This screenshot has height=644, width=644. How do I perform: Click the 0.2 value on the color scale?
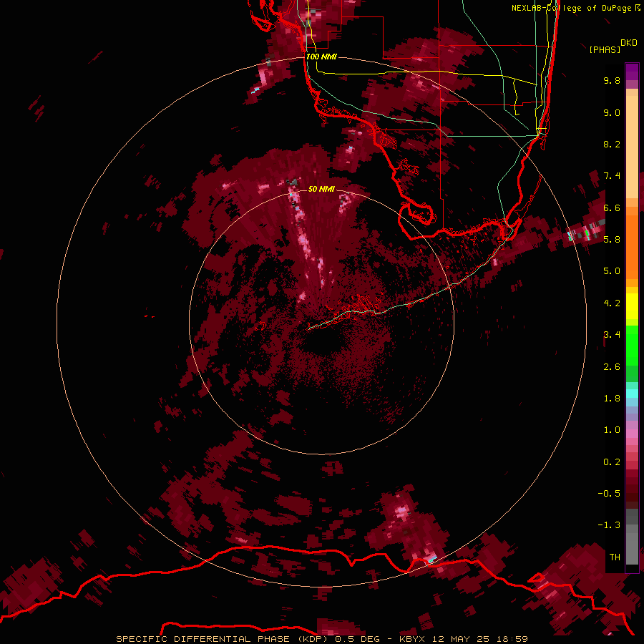point(612,462)
